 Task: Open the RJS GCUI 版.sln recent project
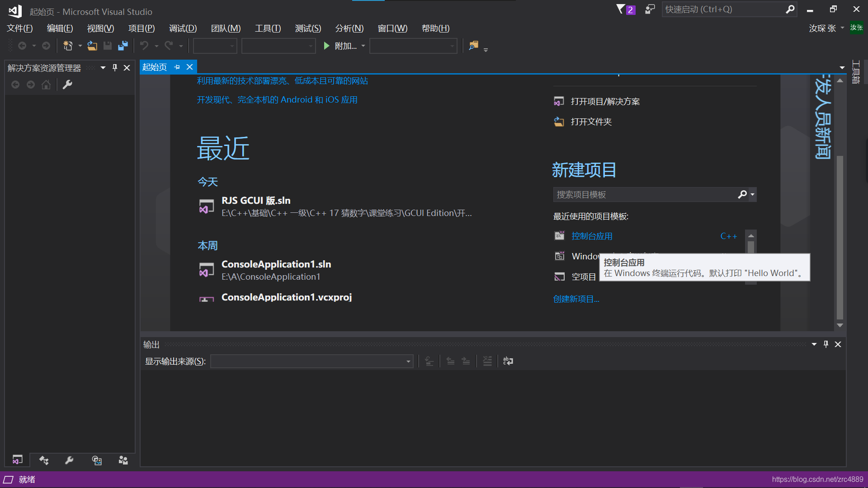click(256, 200)
